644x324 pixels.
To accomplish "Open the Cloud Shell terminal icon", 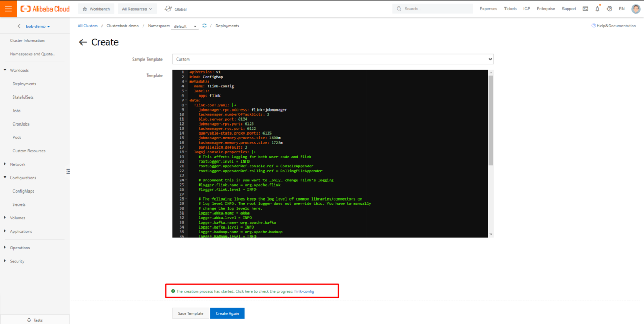I will 586,9.
